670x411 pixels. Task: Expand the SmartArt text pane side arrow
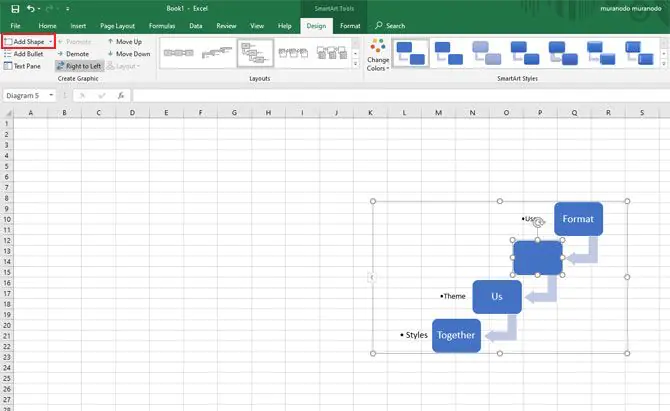(372, 277)
